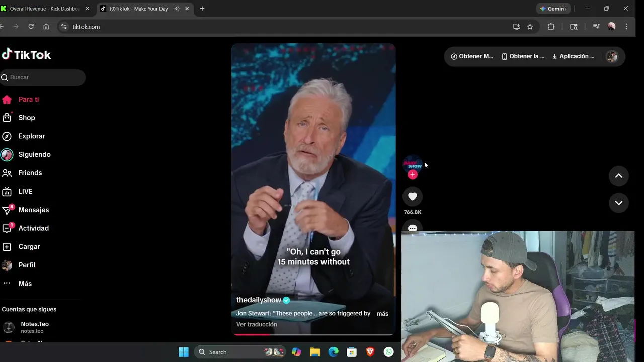Mute the TikTok tab audio icon
The width and height of the screenshot is (644, 362).
pos(177,9)
